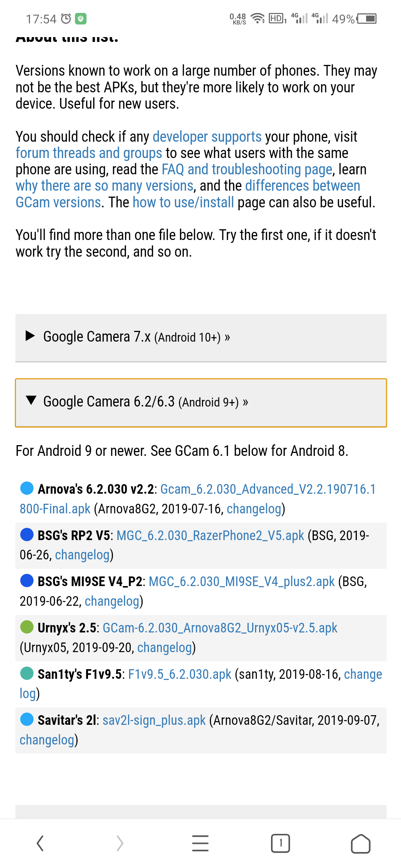Open the tab switcher showing 1 tab
Screen dimensions: 401x868
tap(280, 844)
